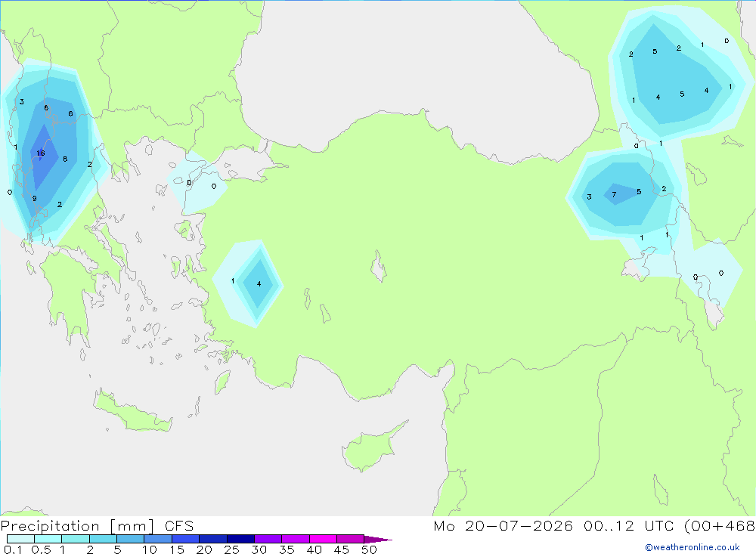Pick the legend swatch between 0.1 and 0.5
756x554 pixels.
point(20,539)
